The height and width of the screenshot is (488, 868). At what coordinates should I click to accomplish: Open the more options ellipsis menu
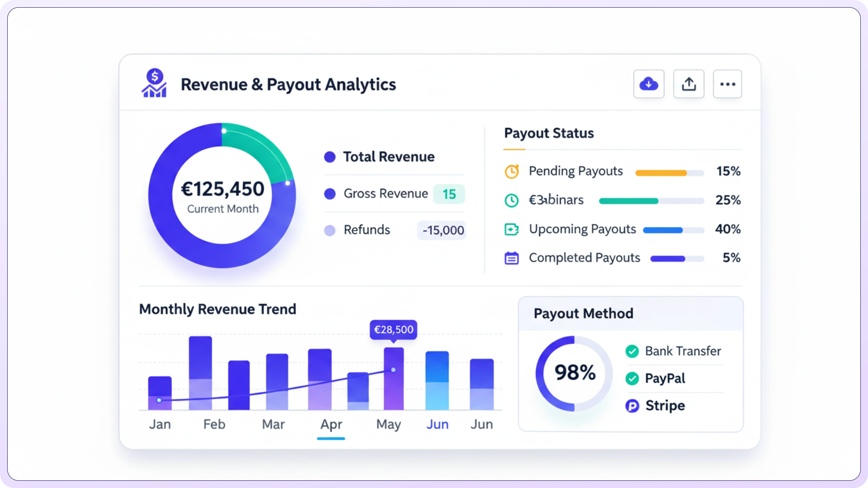pyautogui.click(x=727, y=84)
